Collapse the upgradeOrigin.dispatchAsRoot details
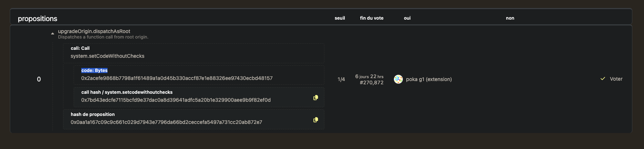 [x=52, y=33]
